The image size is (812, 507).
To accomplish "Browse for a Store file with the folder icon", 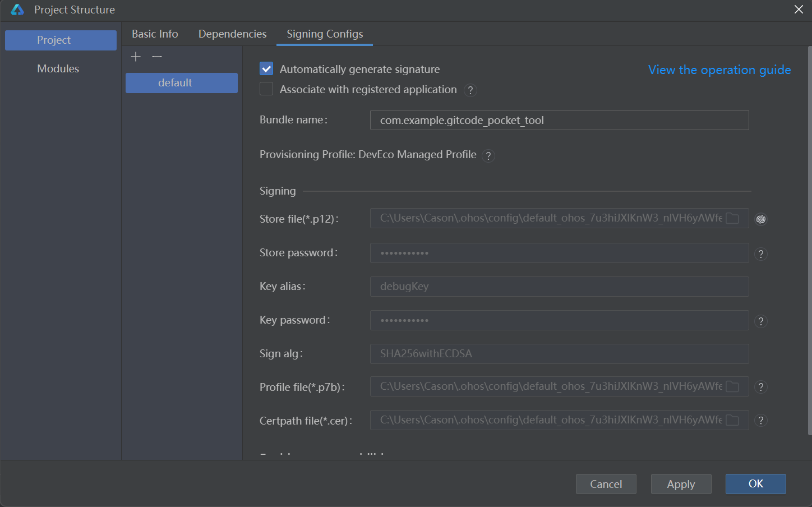I will pyautogui.click(x=733, y=218).
